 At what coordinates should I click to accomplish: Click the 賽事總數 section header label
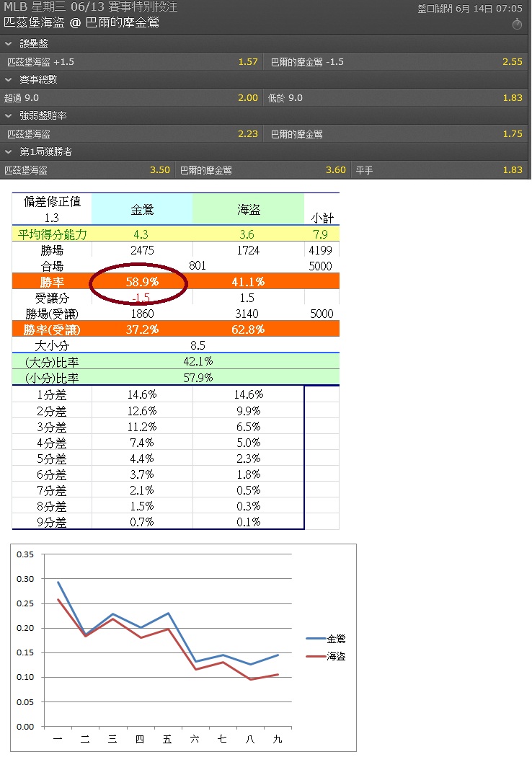click(38, 79)
